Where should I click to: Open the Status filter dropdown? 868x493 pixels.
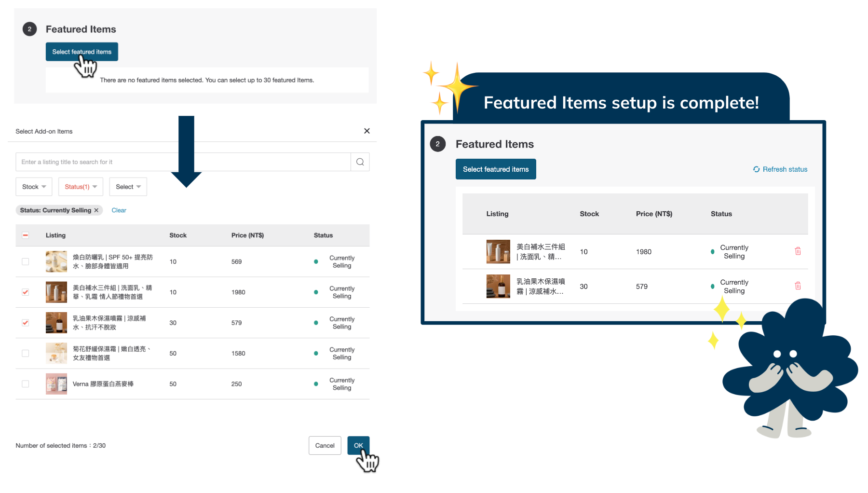(80, 187)
